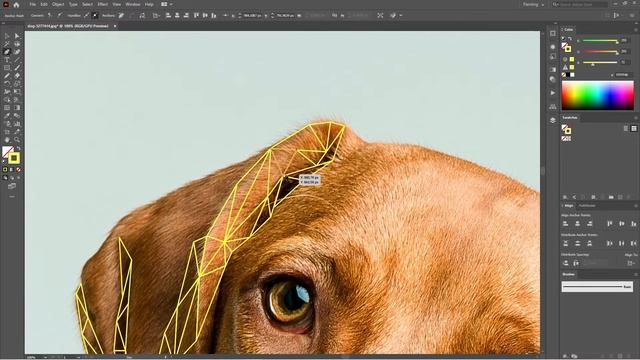Click Vertical Distribute Top button

point(566,244)
